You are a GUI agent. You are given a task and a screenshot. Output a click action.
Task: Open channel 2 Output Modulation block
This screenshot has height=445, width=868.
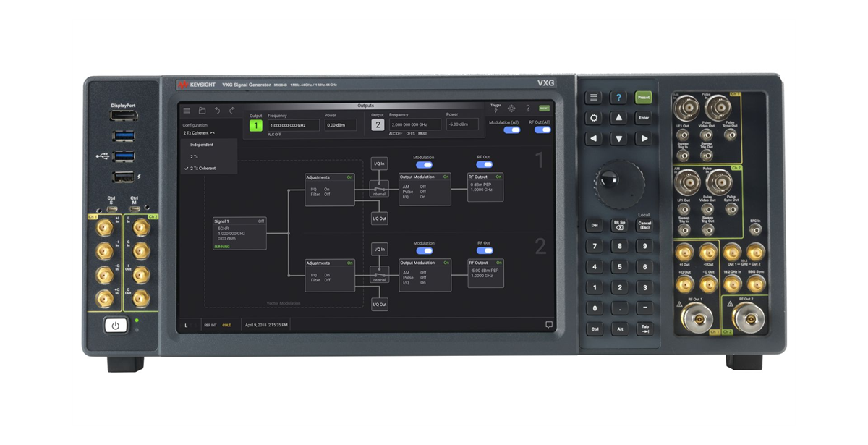tap(425, 275)
